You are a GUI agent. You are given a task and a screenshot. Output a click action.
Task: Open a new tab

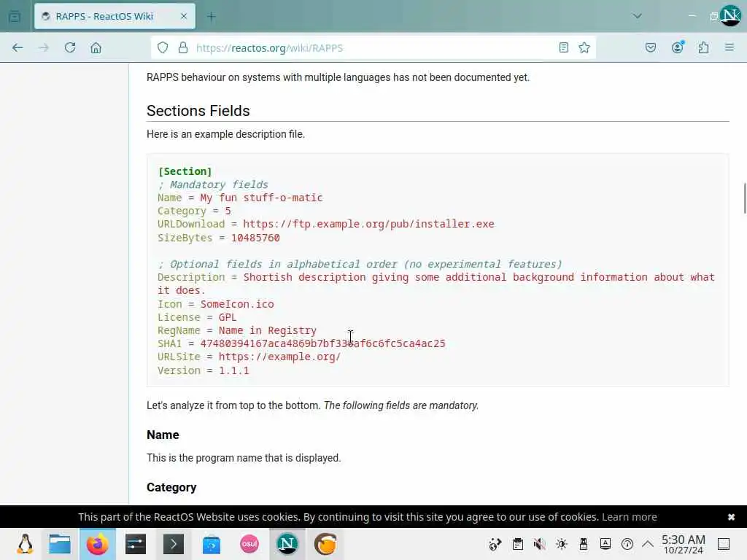pos(212,17)
